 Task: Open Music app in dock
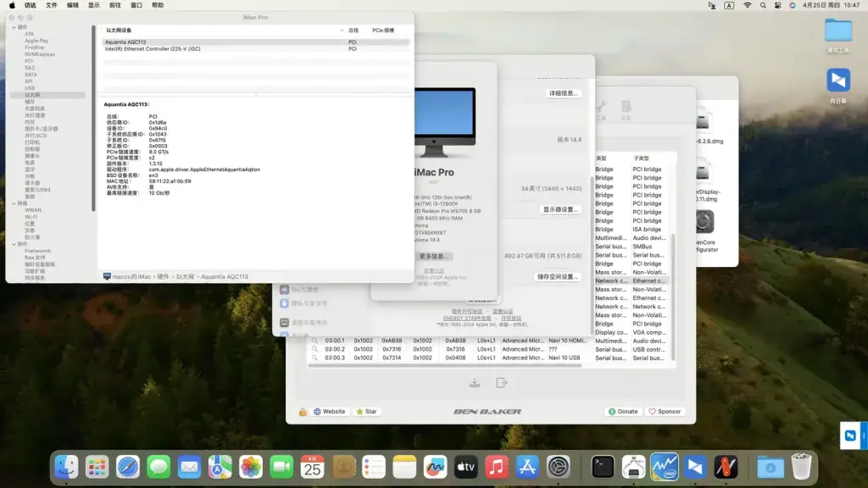pyautogui.click(x=497, y=468)
